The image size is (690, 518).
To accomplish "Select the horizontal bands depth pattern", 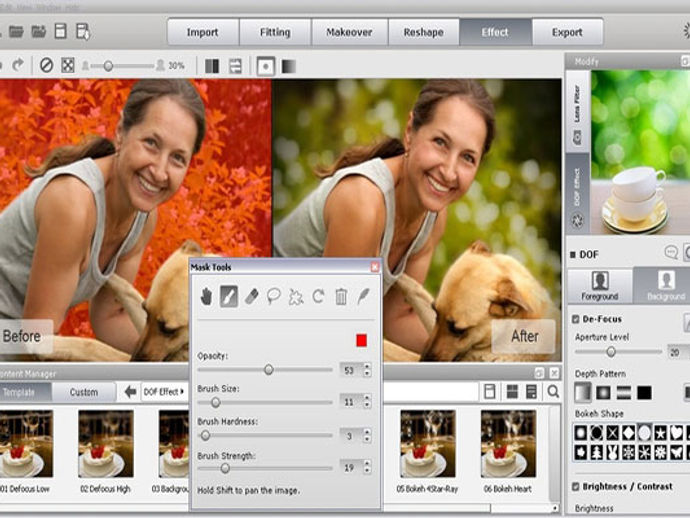I will point(624,393).
